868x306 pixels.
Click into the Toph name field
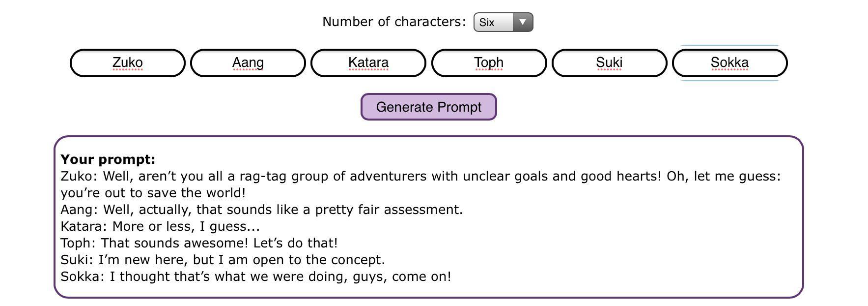[489, 63]
